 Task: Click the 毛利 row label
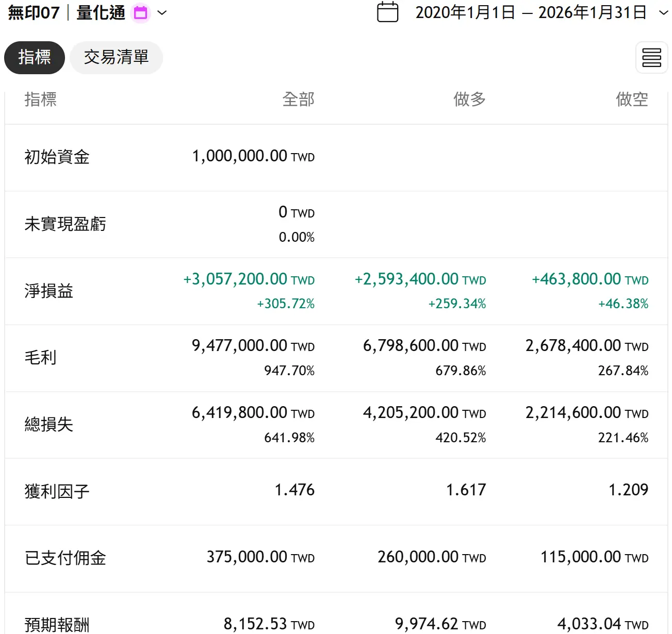tap(40, 358)
